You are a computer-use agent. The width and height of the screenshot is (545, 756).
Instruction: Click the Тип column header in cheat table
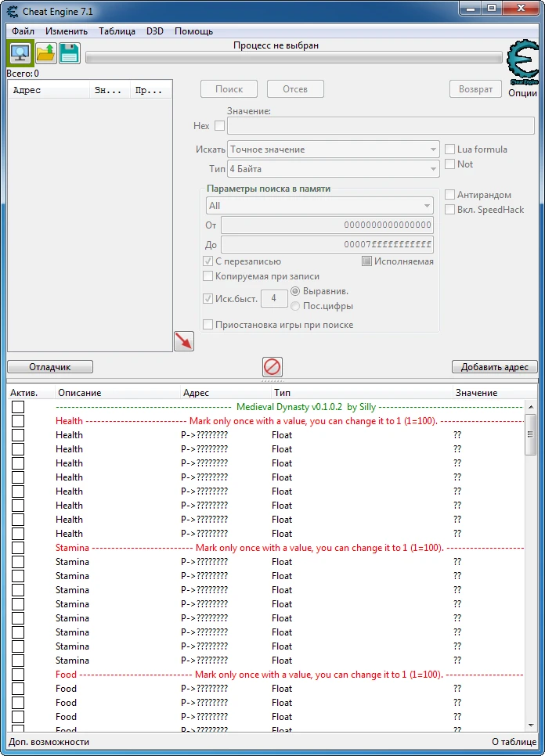[362, 392]
